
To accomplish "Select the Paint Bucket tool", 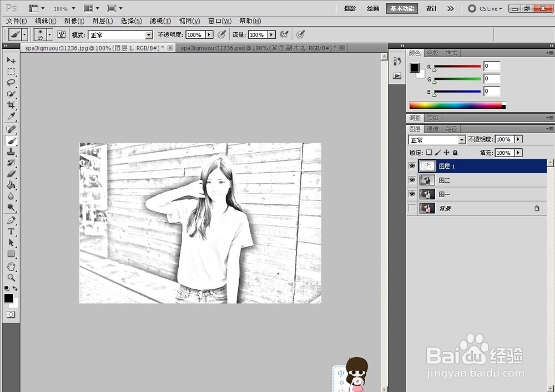I will (x=11, y=185).
